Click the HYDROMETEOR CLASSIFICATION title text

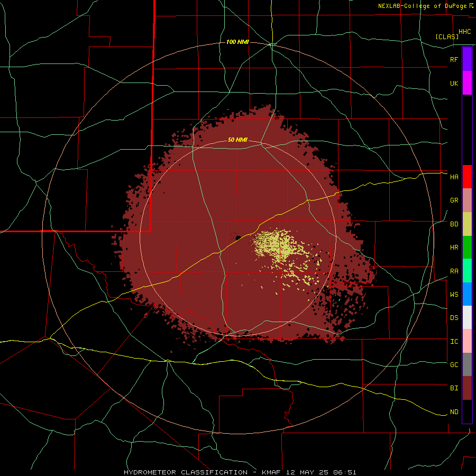(186, 472)
